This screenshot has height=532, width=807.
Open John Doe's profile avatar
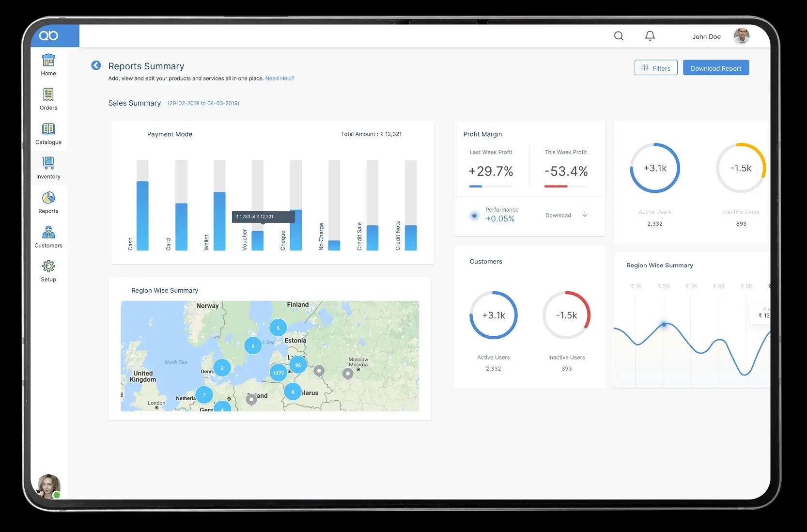[741, 36]
